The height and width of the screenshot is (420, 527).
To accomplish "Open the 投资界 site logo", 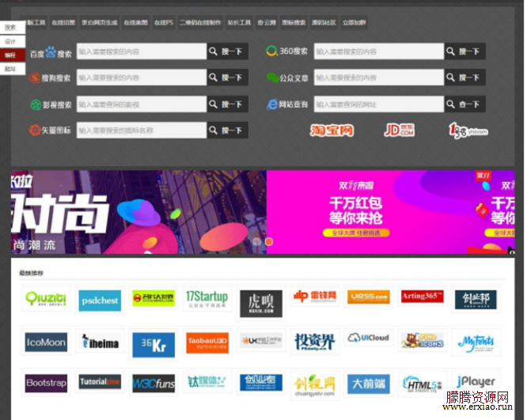I will click(315, 342).
